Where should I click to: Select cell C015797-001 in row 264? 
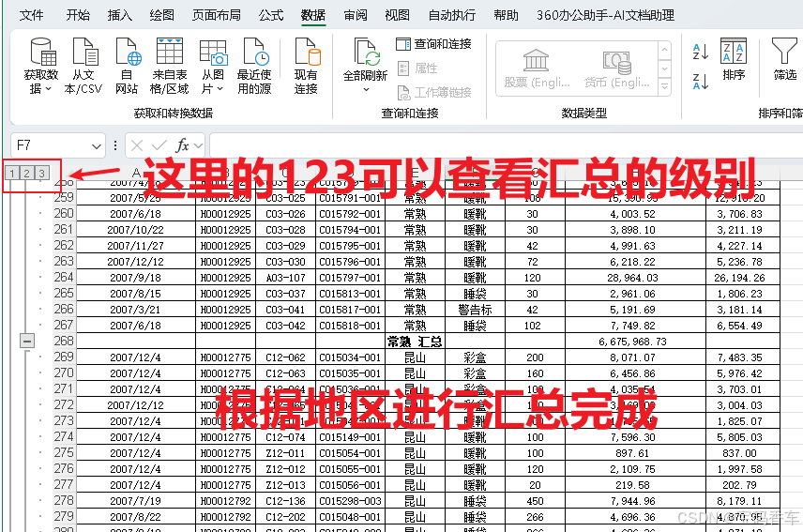coord(350,278)
